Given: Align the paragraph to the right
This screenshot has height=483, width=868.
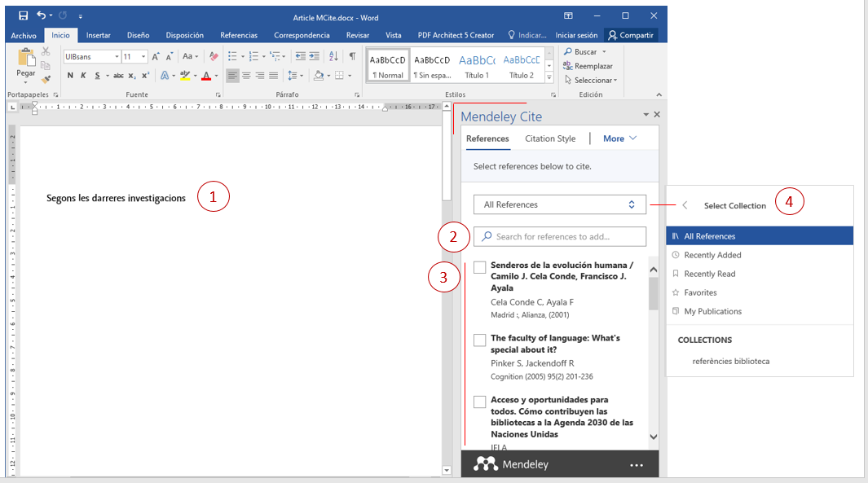Looking at the screenshot, I should click(260, 76).
